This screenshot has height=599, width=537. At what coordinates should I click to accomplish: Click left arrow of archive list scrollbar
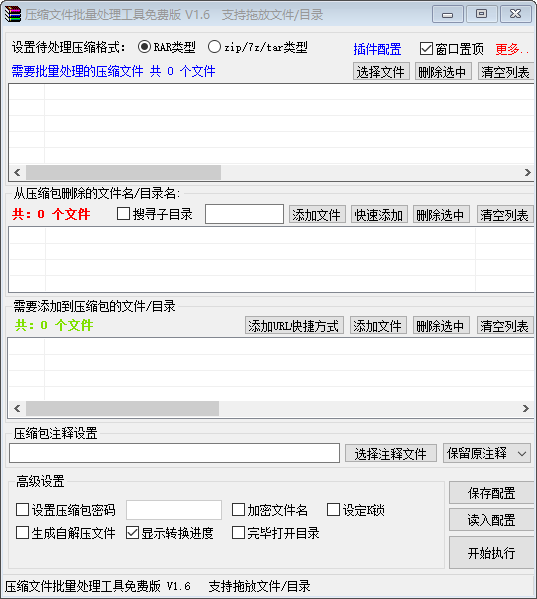17,172
